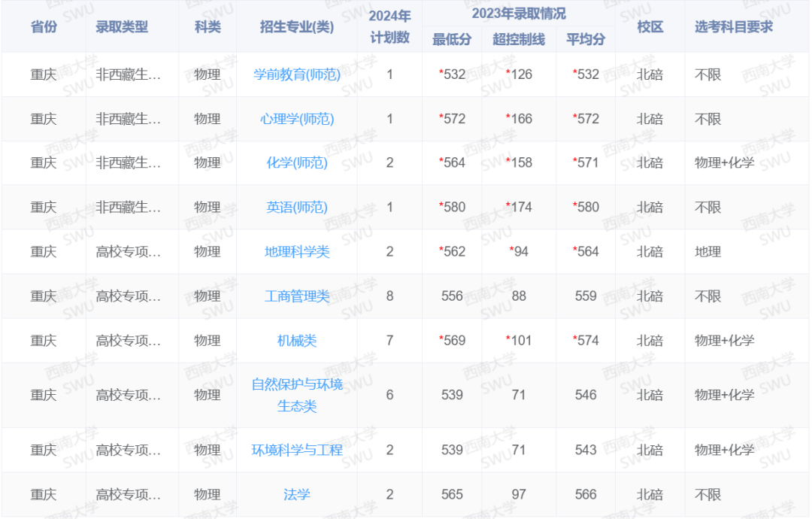The height and width of the screenshot is (519, 812).
Task: Select 超控制线 *126 in 学前教育 row
Action: (518, 74)
